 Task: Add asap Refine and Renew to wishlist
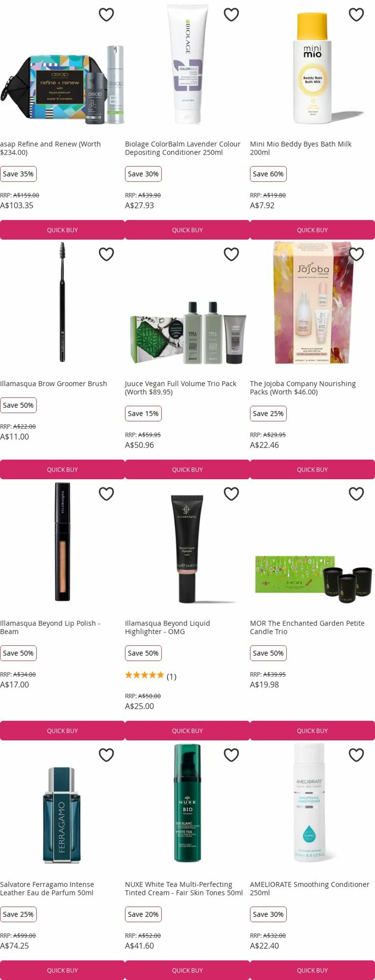click(106, 14)
